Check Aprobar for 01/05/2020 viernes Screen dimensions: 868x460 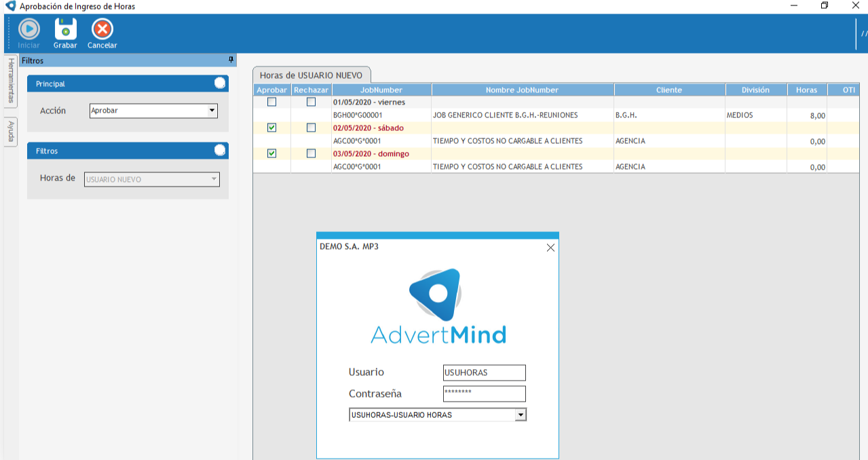[x=271, y=102]
